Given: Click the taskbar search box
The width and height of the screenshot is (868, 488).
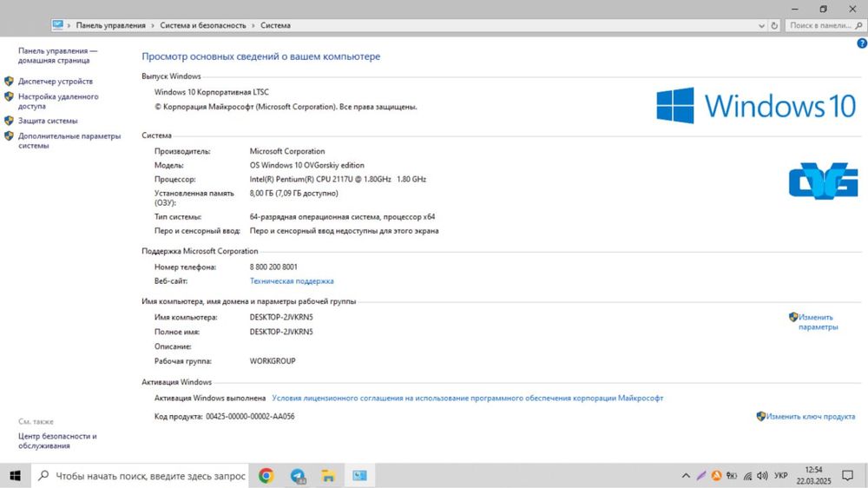Looking at the screenshot, I should point(141,476).
